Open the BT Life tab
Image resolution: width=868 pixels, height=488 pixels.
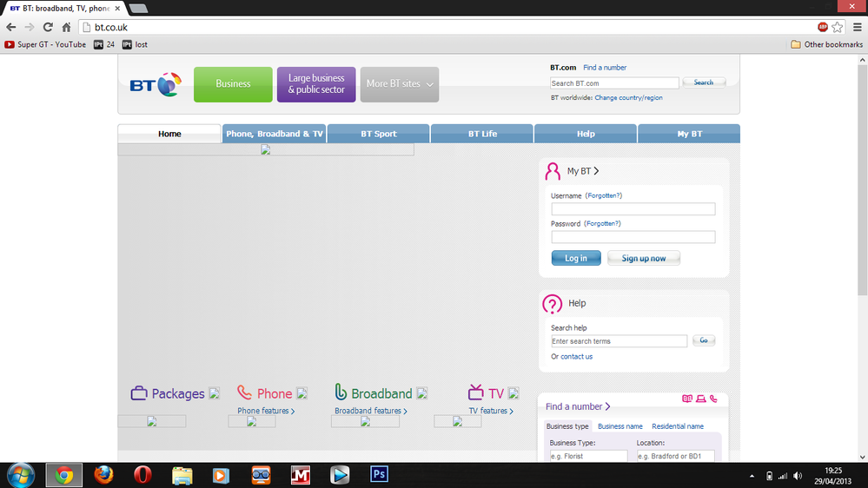pyautogui.click(x=482, y=134)
